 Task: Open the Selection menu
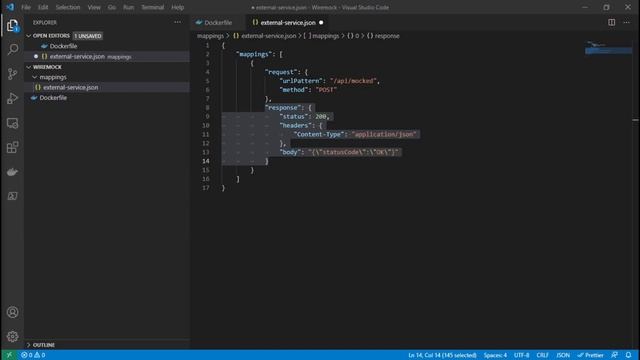[x=68, y=7]
